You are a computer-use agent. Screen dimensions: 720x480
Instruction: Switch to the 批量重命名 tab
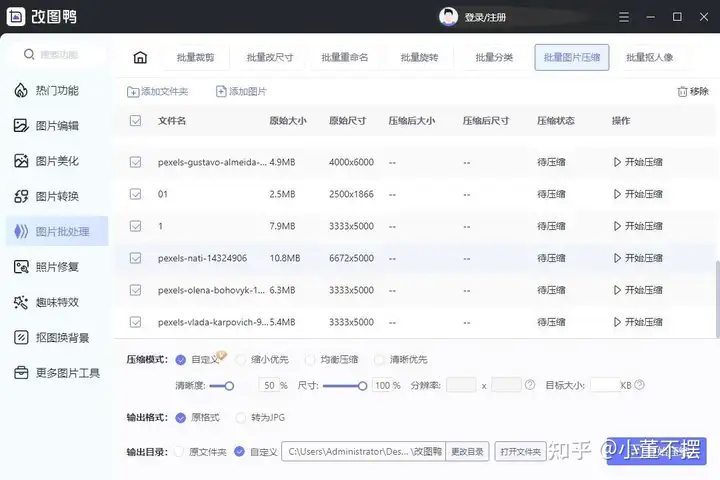(x=344, y=57)
